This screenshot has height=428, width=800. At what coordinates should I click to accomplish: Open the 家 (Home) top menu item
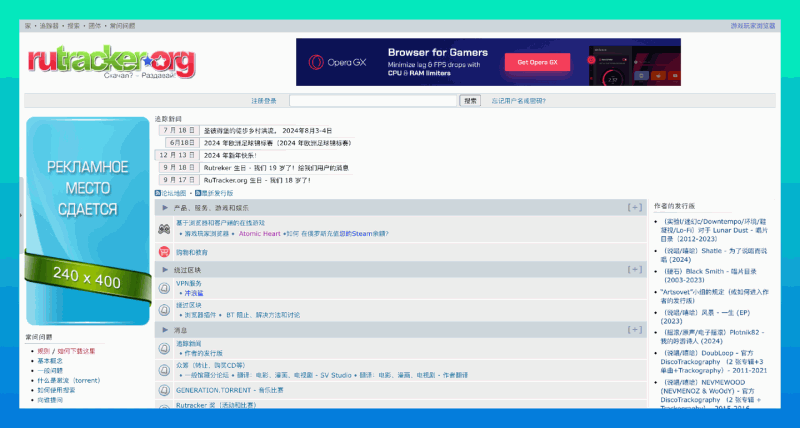[x=28, y=26]
